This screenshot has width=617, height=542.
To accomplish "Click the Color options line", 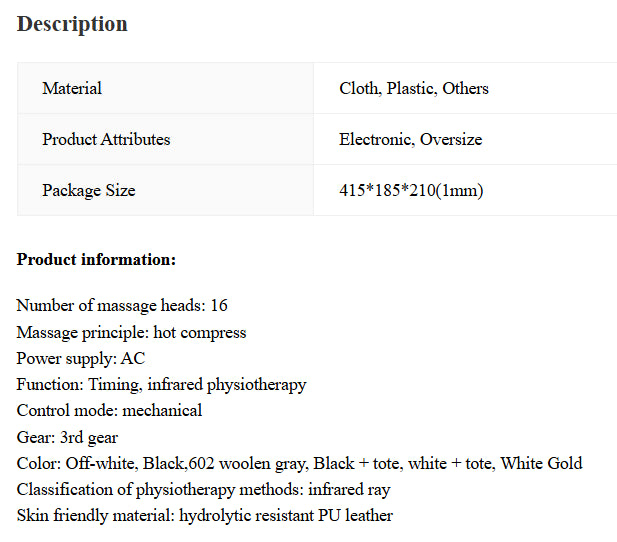I will (x=299, y=463).
